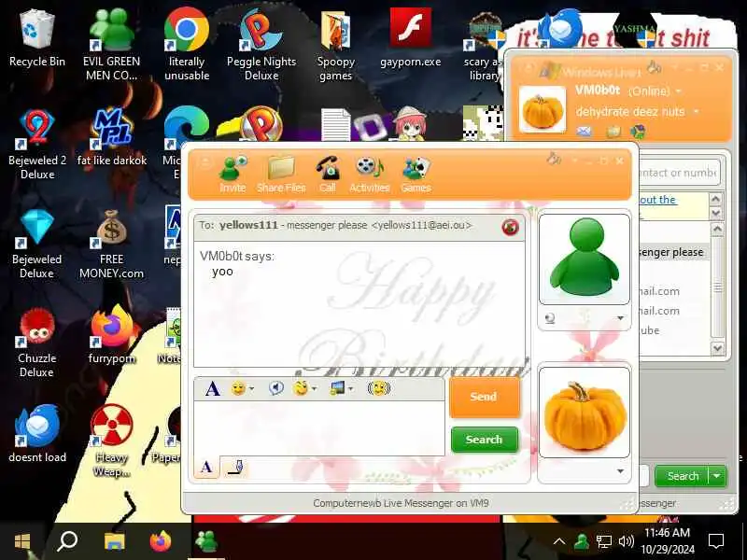Expand own pumpkin picture options dropdown
Image resolution: width=747 pixels, height=560 pixels.
pyautogui.click(x=620, y=471)
